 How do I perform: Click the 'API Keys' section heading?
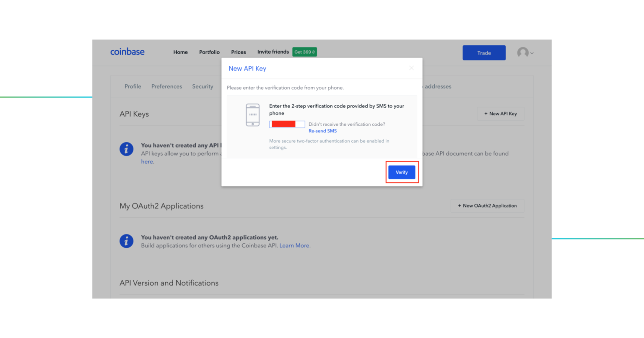tap(134, 114)
